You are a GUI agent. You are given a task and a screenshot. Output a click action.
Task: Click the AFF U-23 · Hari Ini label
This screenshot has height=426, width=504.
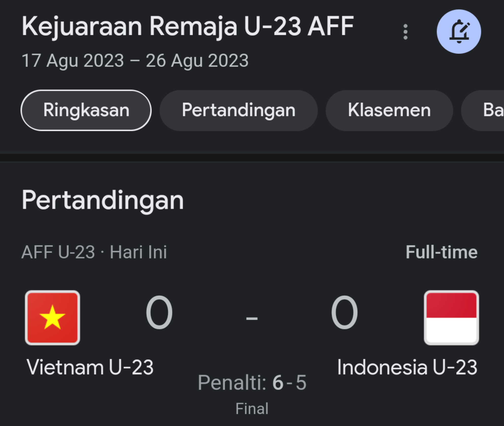(94, 252)
